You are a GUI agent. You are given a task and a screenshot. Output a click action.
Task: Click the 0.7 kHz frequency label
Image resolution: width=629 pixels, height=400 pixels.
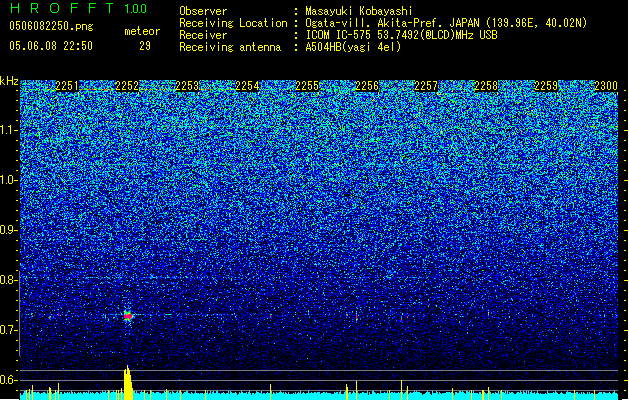8,330
